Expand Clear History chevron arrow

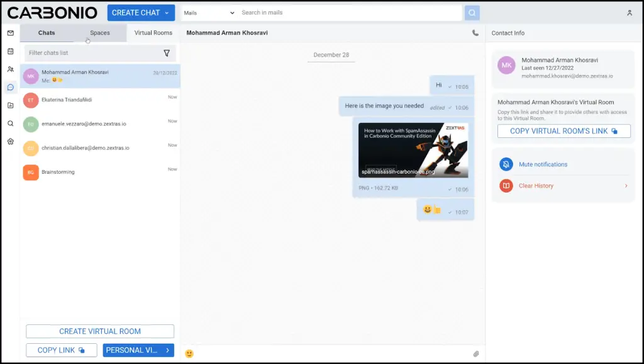click(626, 186)
